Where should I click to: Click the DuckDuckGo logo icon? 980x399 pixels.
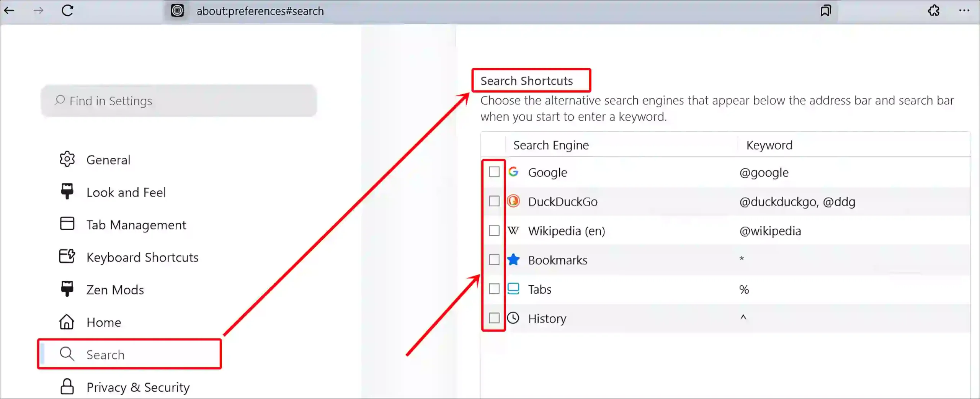coord(513,201)
